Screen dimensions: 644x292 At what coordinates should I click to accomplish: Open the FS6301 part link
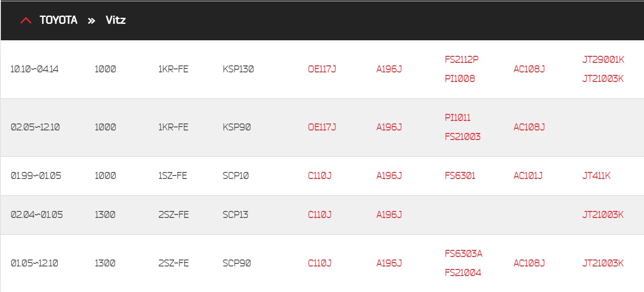coord(460,176)
